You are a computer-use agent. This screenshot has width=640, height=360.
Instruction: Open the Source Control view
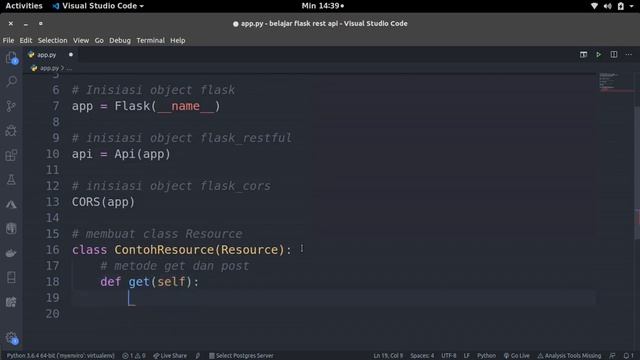coord(11,106)
